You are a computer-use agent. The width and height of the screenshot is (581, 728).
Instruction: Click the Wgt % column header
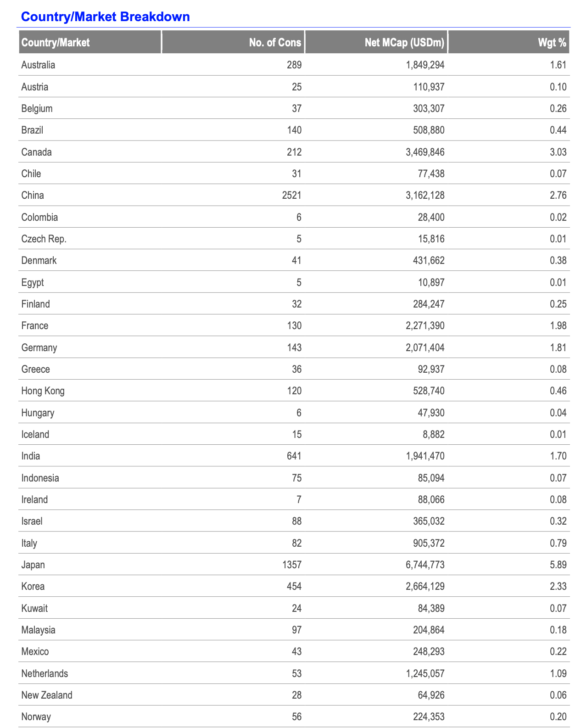point(552,43)
